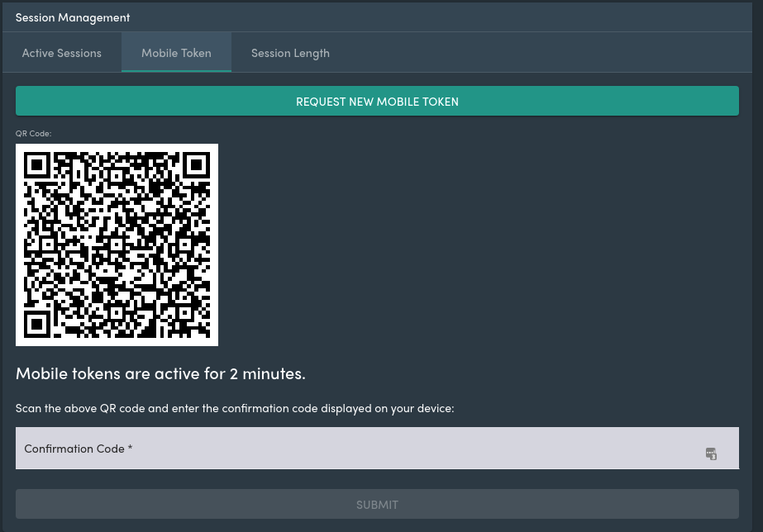
Task: Select the Mobile Token tab
Action: 176,53
